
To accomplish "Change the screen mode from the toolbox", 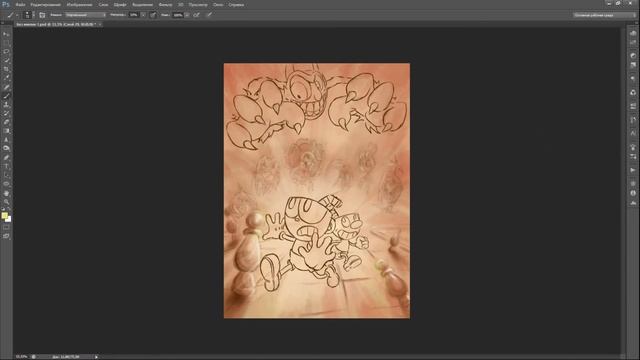I will 6,236.
